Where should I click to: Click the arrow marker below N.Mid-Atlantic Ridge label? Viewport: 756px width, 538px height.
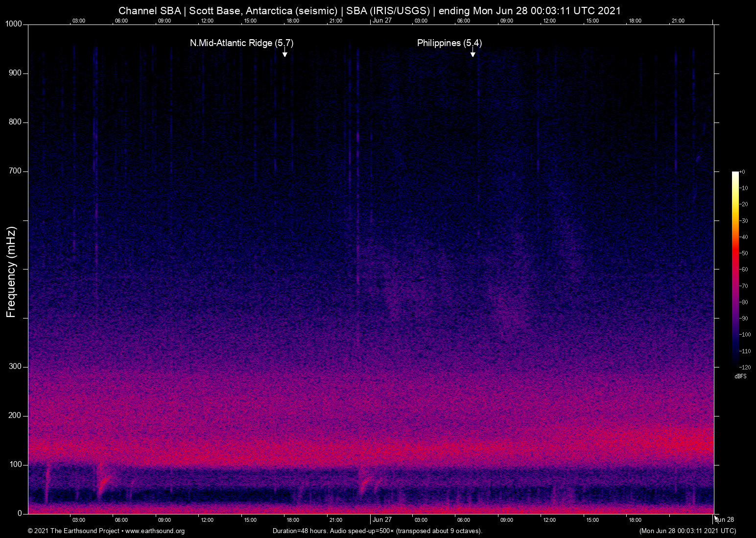[284, 53]
